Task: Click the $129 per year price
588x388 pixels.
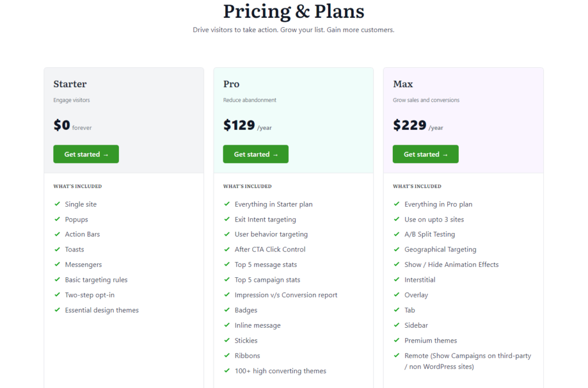Action: pyautogui.click(x=239, y=125)
